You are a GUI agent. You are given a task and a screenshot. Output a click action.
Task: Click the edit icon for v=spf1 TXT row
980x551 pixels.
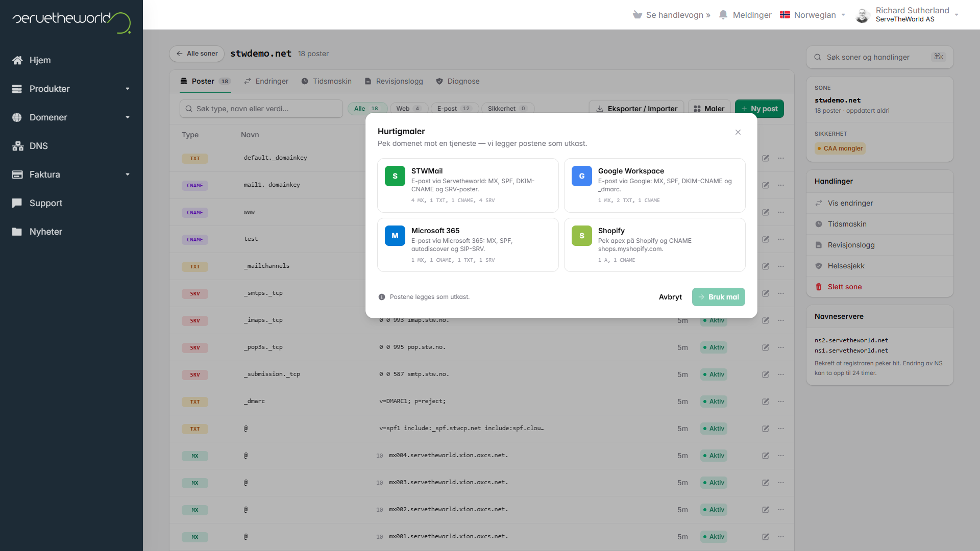(x=766, y=429)
